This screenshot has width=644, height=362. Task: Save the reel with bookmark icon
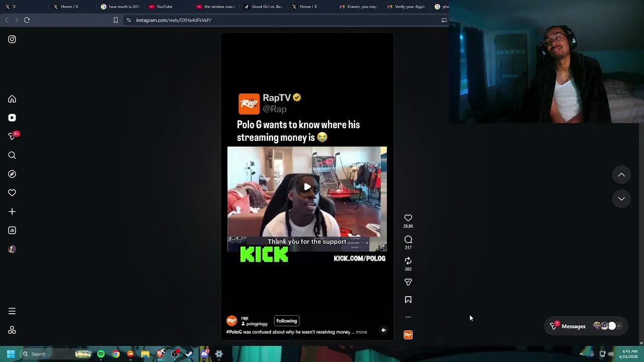point(408,300)
